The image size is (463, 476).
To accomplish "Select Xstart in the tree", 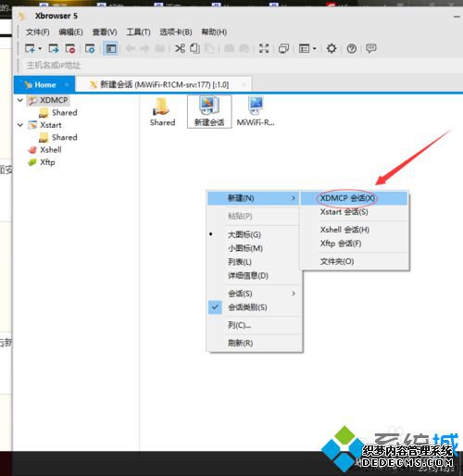I will tap(45, 125).
